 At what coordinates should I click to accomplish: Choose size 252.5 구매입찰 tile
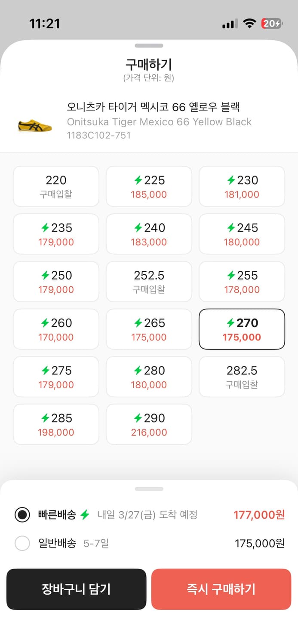pyautogui.click(x=149, y=282)
